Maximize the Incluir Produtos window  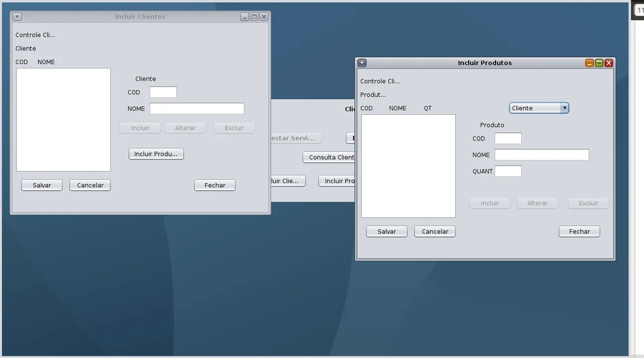click(x=599, y=63)
